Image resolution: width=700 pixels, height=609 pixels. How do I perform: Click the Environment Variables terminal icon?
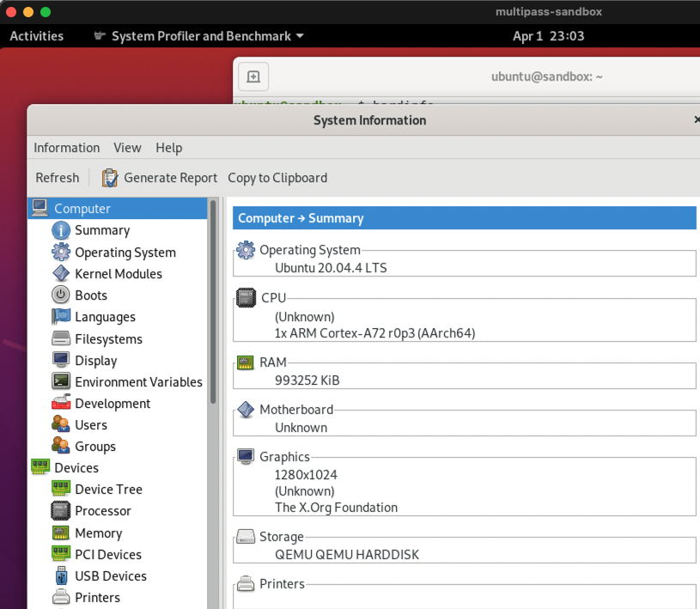coord(61,381)
